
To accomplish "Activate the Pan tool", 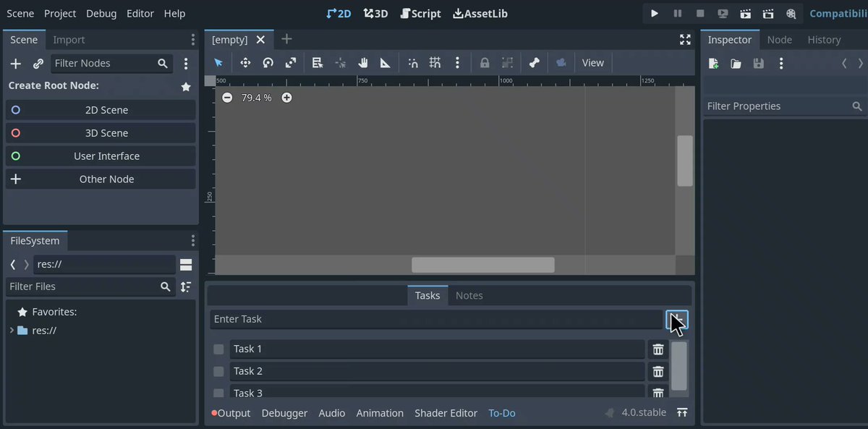I will pos(363,62).
